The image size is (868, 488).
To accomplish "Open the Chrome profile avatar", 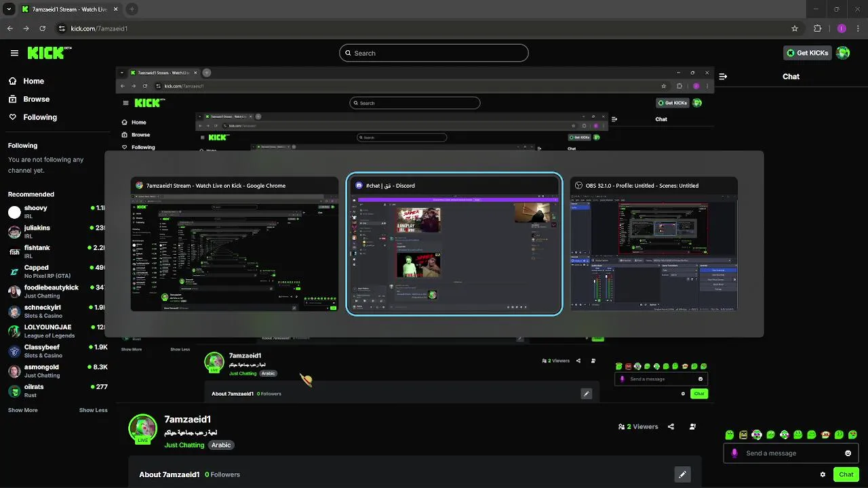I will tap(842, 28).
